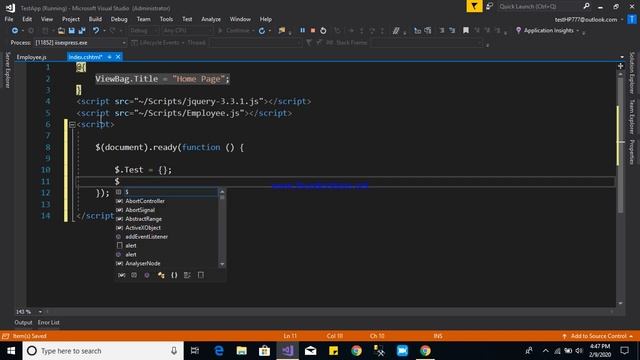This screenshot has width=640, height=360.
Task: Save the current file with the Save icon
Action: click(x=72, y=31)
